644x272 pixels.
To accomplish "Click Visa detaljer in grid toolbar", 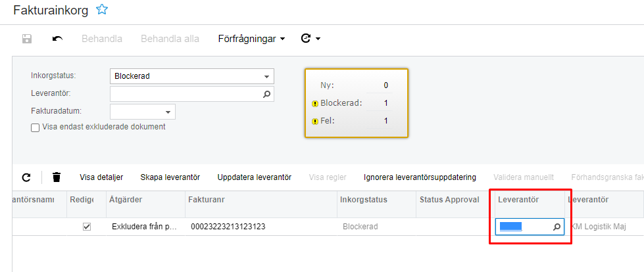I will (x=101, y=177).
